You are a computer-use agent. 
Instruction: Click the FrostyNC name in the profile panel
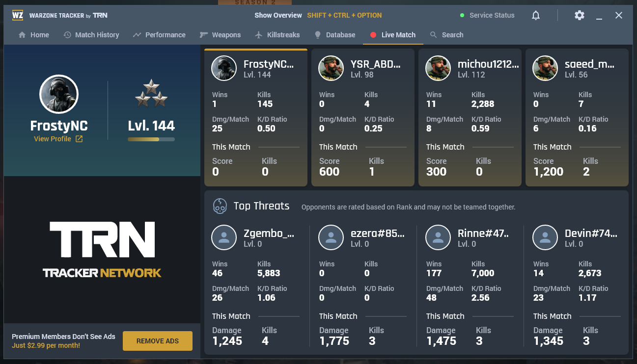point(59,126)
